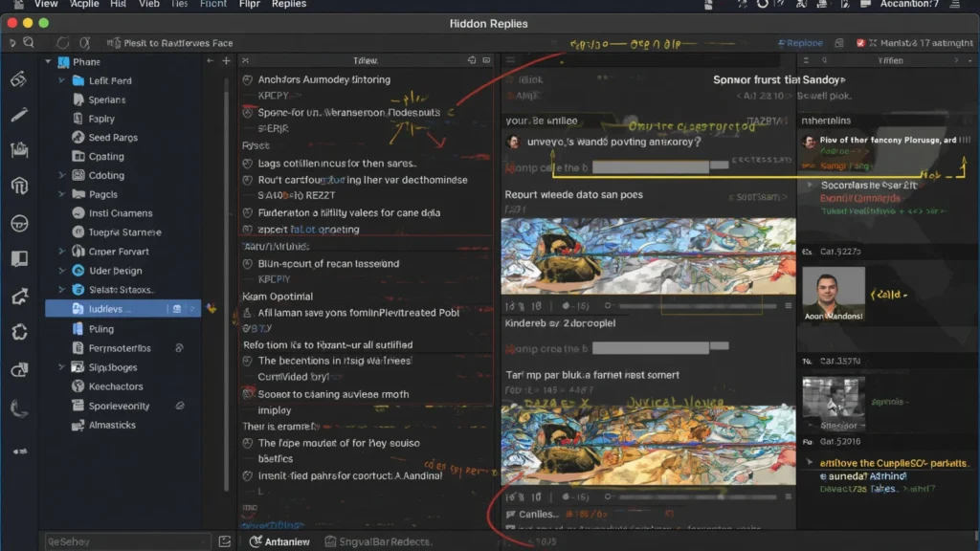Open the Flipr menu
Viewport: 980px width, 551px height.
[x=250, y=5]
